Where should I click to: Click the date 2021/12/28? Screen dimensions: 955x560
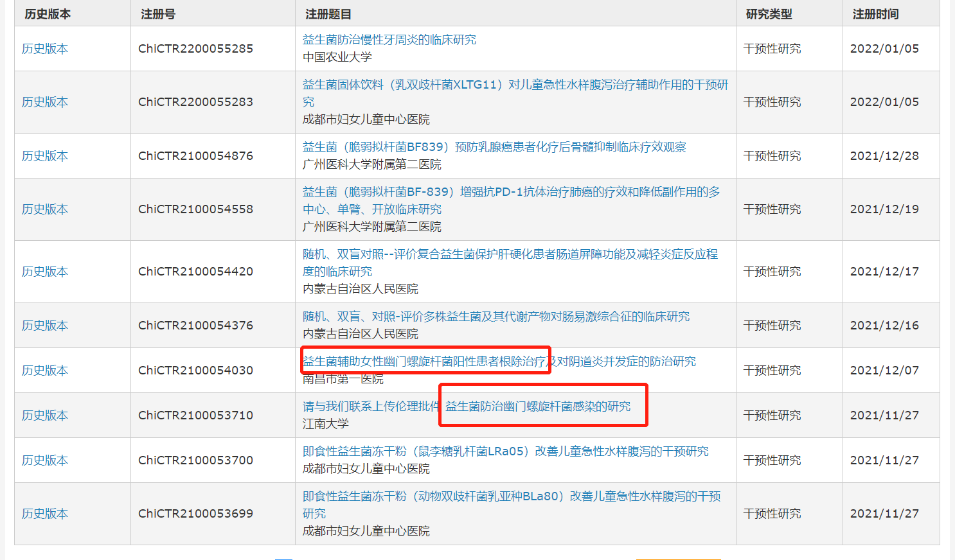click(x=885, y=156)
